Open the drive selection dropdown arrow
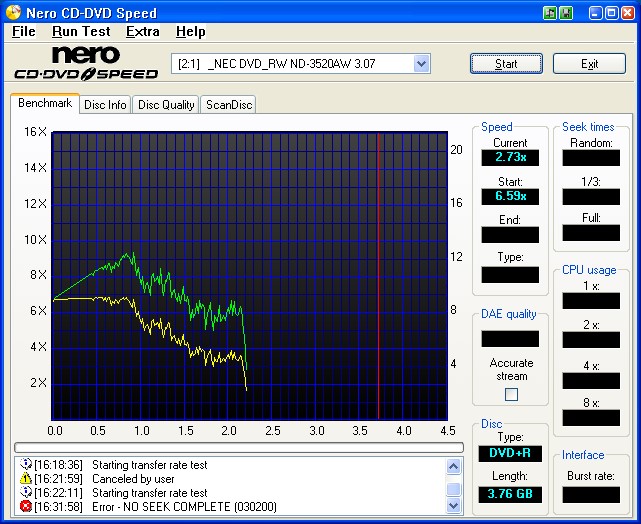This screenshot has height=524, width=641. 421,64
